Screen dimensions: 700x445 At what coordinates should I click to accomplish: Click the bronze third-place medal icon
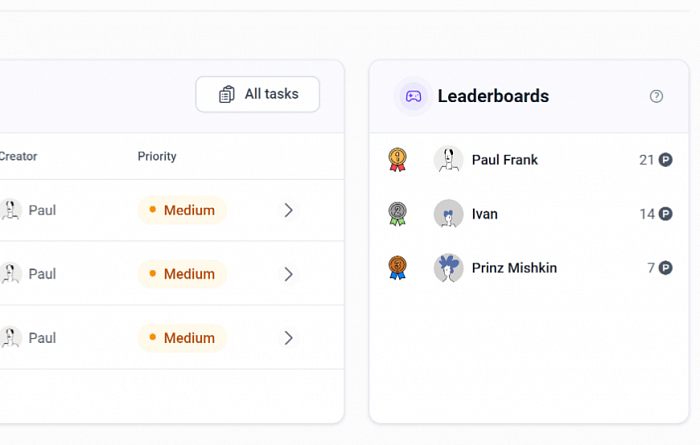coord(397,268)
